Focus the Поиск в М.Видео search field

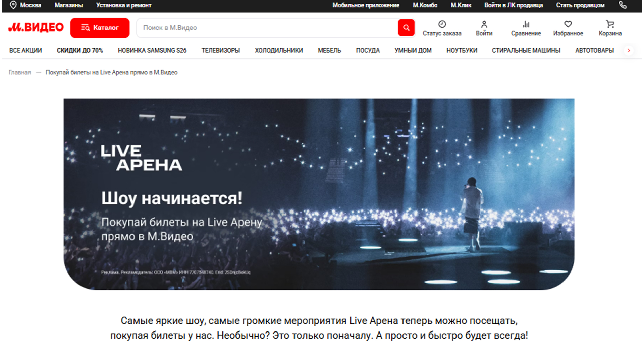[267, 28]
